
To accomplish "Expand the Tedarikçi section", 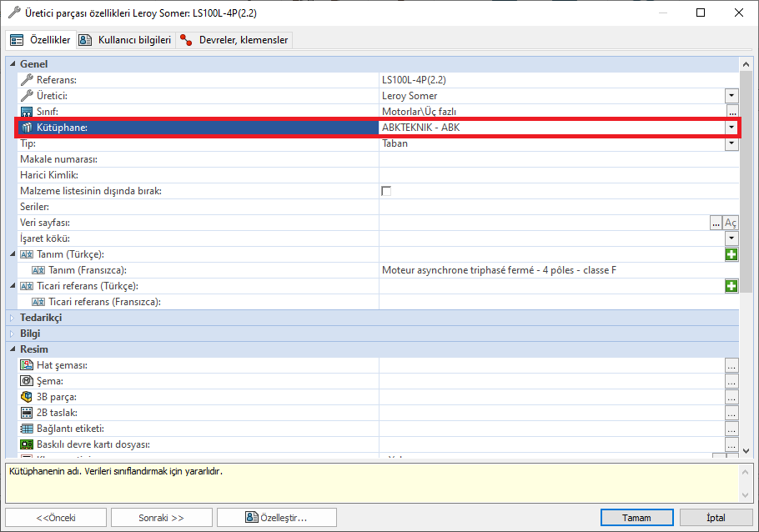I will click(13, 318).
